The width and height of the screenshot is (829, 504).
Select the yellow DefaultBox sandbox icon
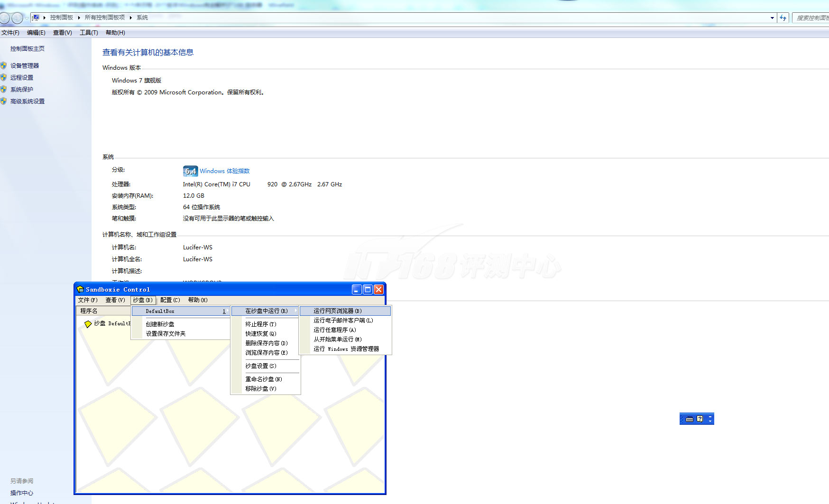(x=88, y=324)
